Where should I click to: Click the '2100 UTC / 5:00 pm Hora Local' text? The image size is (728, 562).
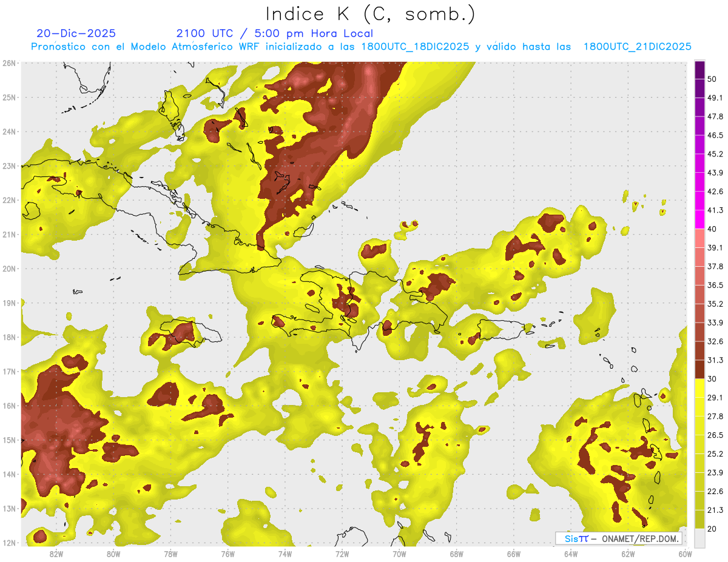click(274, 33)
